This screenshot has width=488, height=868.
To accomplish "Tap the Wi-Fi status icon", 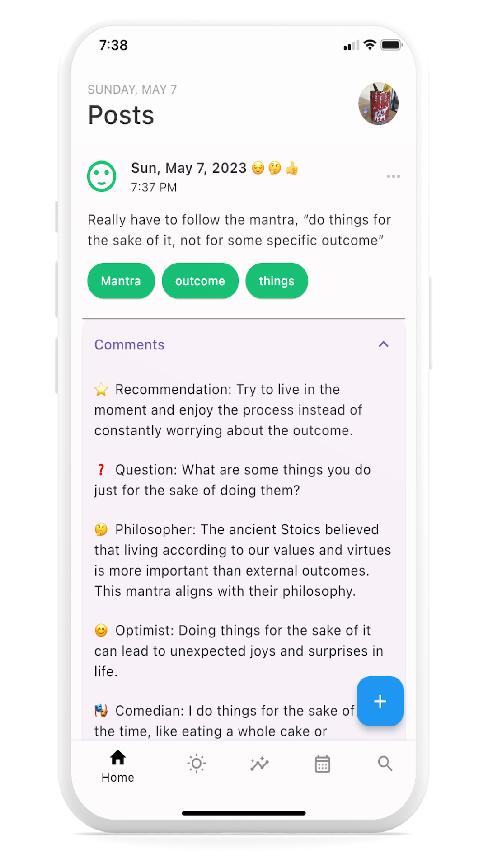I will pyautogui.click(x=370, y=45).
